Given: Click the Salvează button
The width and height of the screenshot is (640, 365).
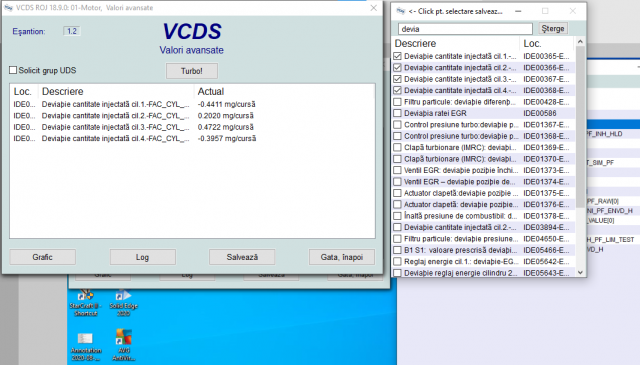Looking at the screenshot, I should (242, 257).
